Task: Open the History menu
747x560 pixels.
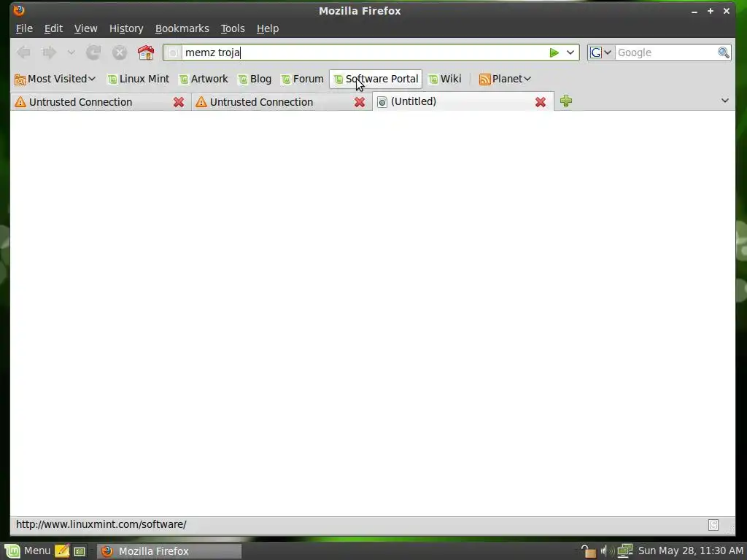Action: pyautogui.click(x=126, y=28)
